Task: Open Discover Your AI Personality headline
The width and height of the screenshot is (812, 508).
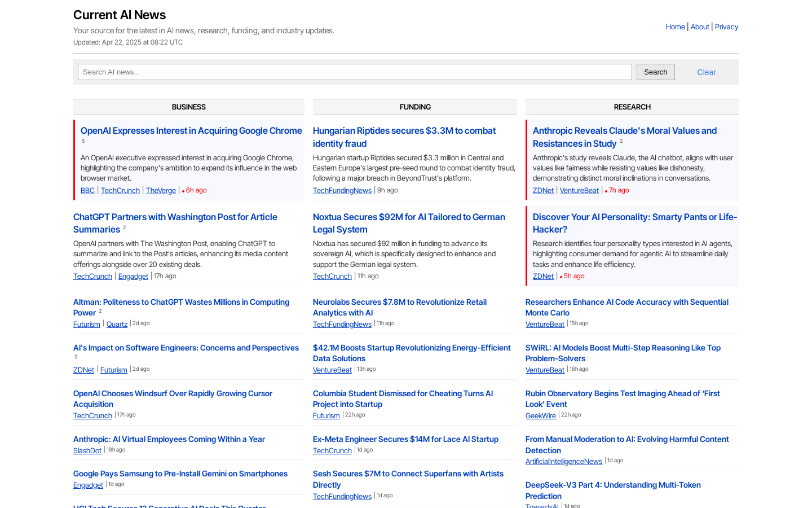Action: pos(635,223)
